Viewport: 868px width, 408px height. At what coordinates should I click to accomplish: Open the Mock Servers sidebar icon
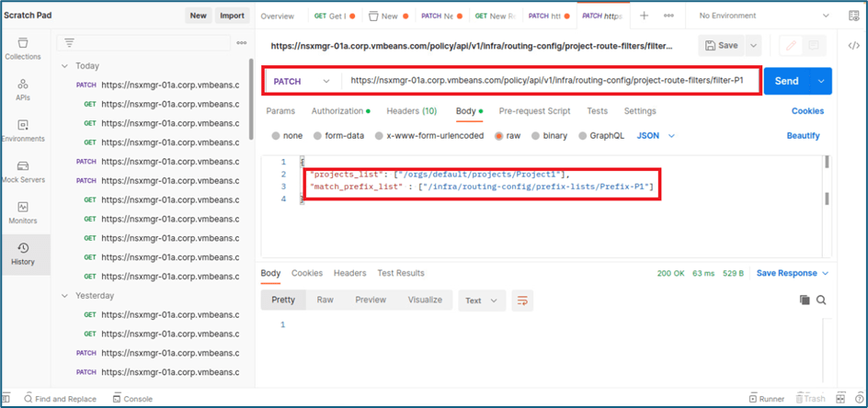tap(23, 171)
